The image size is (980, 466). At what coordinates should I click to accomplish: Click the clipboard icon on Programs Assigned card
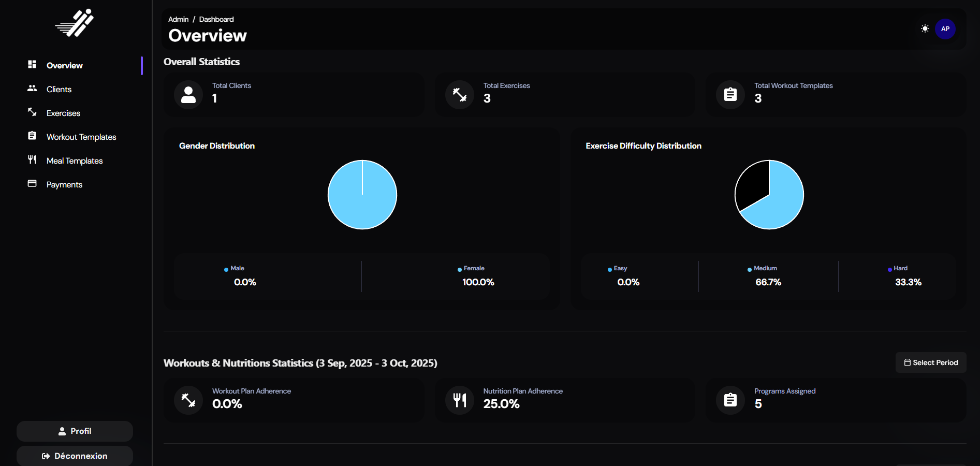(x=730, y=400)
